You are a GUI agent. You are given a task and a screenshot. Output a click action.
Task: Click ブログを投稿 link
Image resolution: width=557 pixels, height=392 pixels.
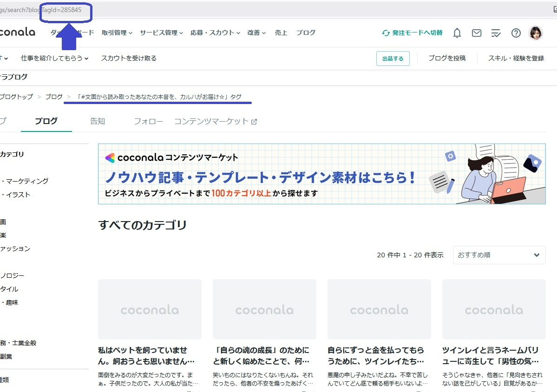[447, 58]
